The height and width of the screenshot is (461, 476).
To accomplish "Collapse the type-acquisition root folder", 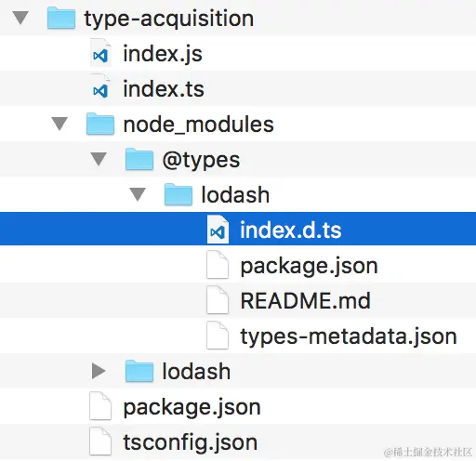I will tap(20, 18).
